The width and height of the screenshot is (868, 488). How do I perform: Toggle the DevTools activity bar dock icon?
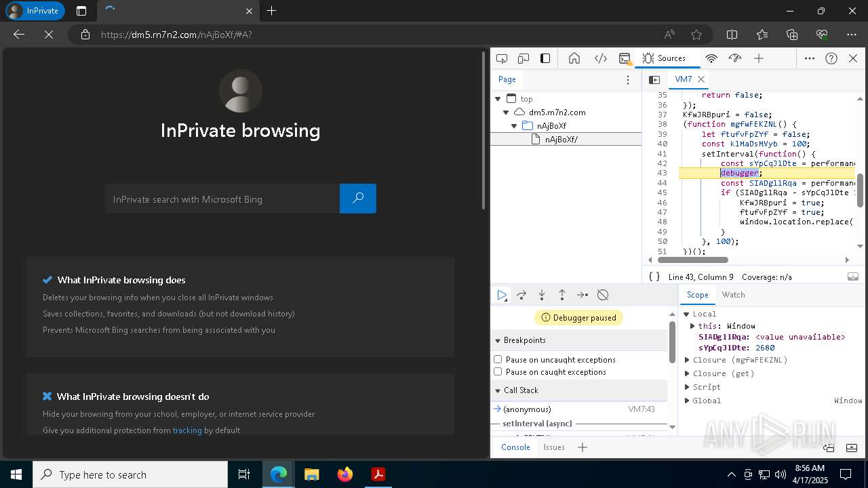pyautogui.click(x=545, y=58)
